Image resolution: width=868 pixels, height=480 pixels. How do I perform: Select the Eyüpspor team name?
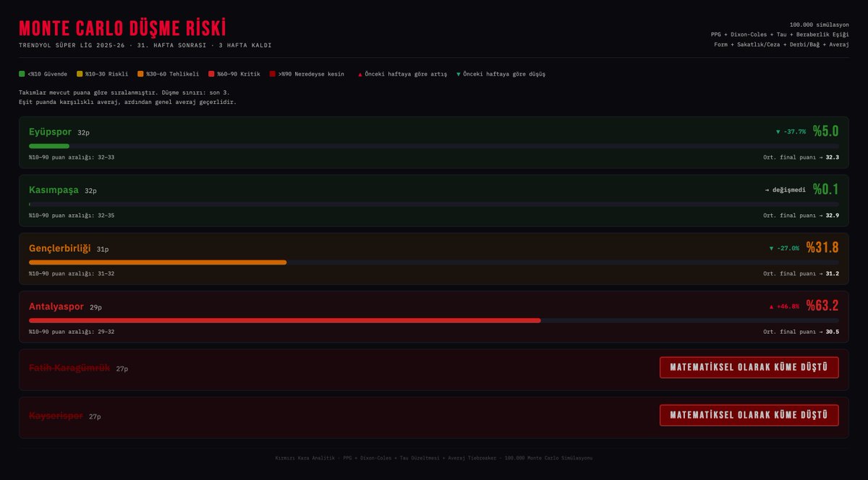(x=50, y=132)
